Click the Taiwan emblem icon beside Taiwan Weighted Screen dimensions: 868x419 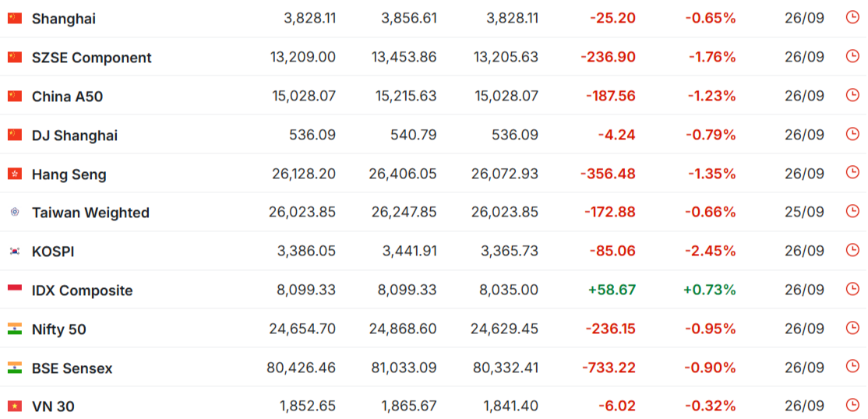pyautogui.click(x=15, y=211)
